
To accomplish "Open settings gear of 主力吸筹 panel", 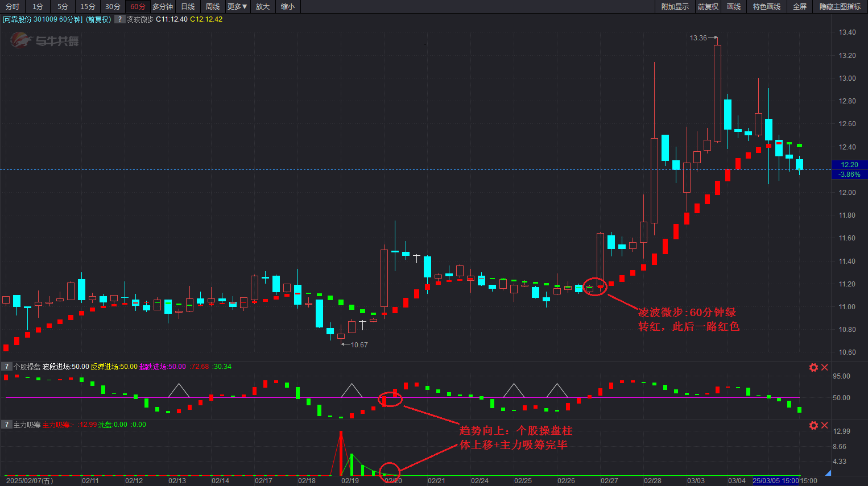I will tap(813, 426).
